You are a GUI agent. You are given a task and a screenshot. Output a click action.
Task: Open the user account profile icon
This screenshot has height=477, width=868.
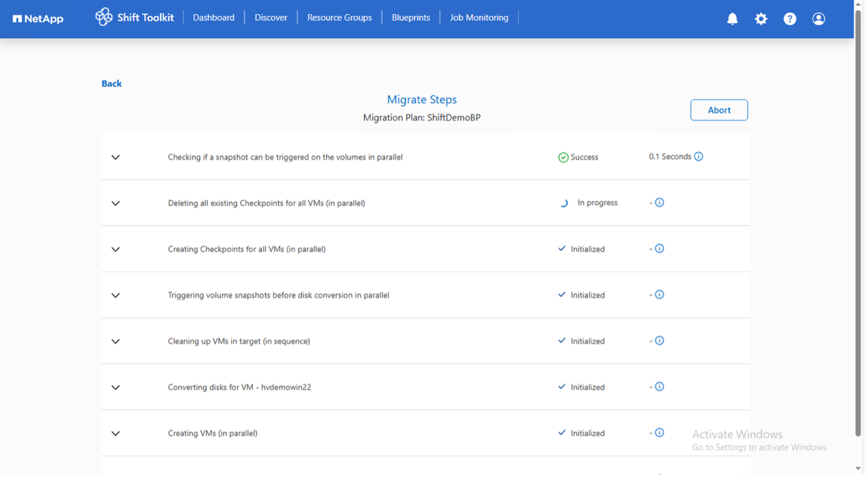pos(818,19)
